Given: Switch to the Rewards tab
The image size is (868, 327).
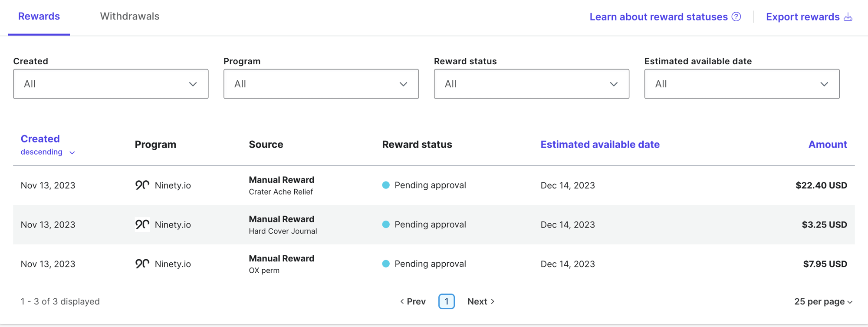Looking at the screenshot, I should (39, 17).
